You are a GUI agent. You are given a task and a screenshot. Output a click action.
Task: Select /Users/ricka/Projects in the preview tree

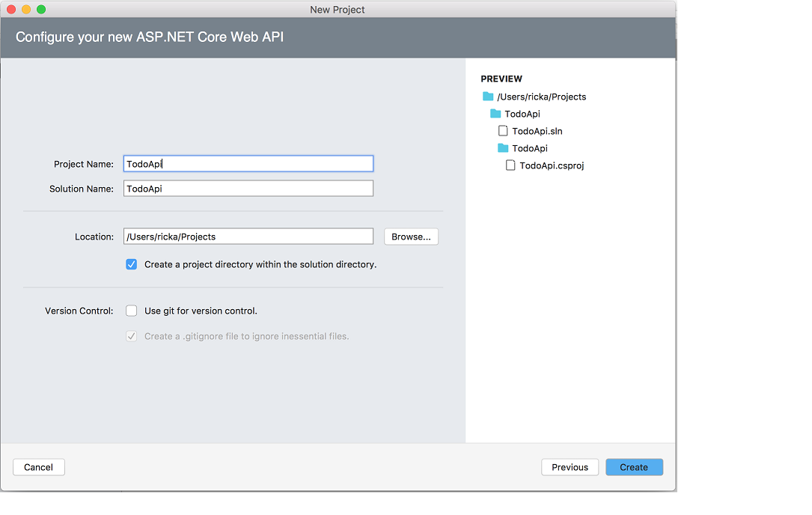coord(542,97)
